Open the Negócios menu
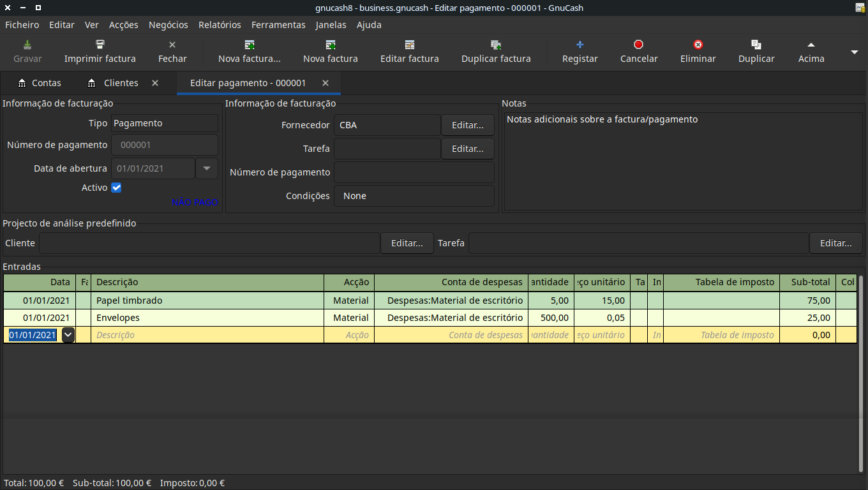 click(168, 25)
